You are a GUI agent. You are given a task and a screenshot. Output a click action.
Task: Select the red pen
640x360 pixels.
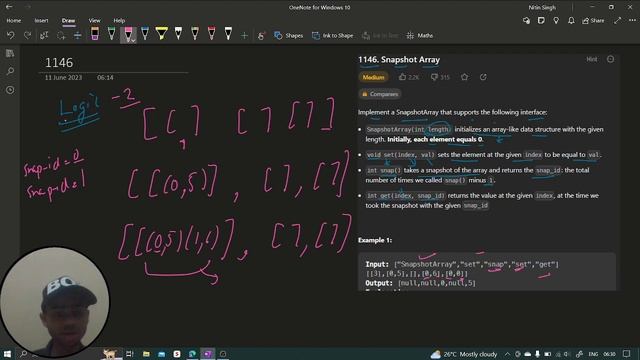tap(211, 34)
